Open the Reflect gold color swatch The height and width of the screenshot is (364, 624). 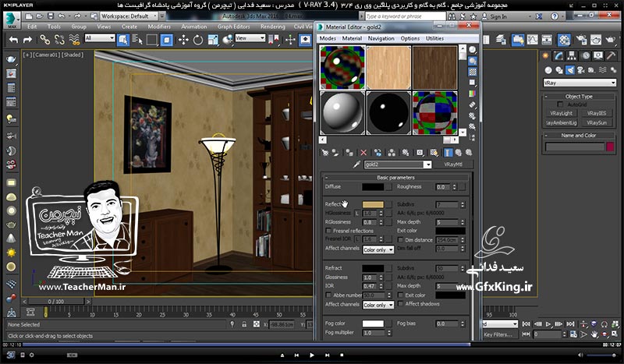pos(373,204)
